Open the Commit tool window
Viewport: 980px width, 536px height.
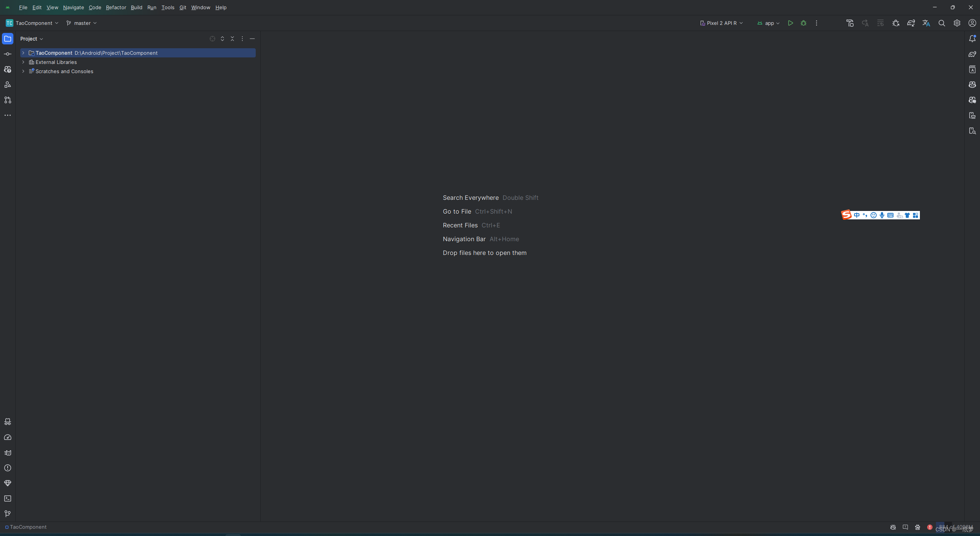8,54
